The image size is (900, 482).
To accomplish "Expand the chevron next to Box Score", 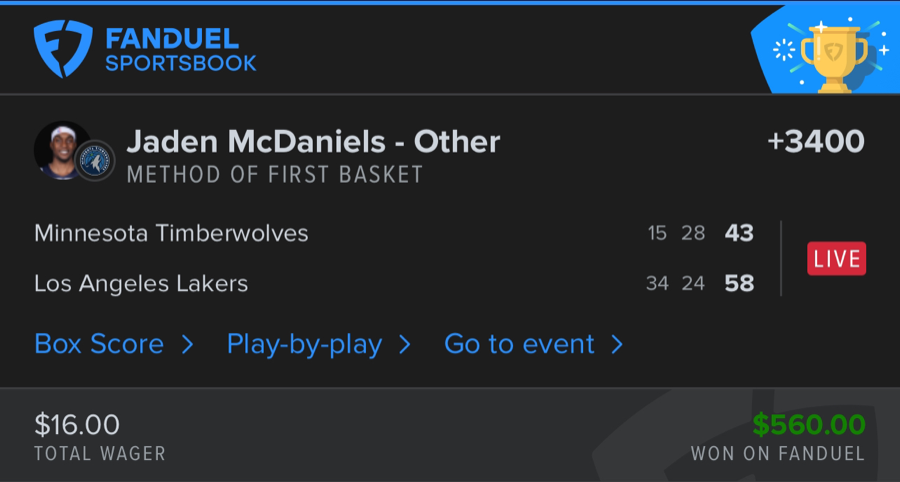I will tap(187, 345).
